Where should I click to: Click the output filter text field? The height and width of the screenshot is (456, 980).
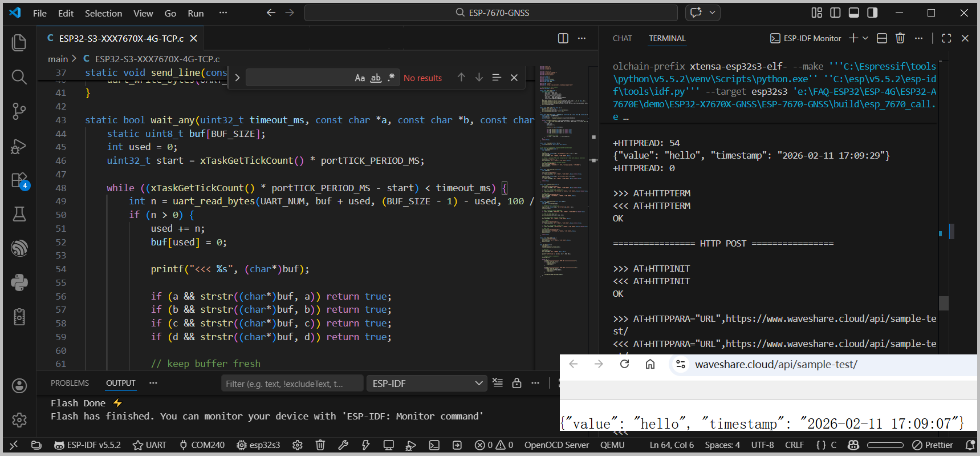(x=291, y=384)
